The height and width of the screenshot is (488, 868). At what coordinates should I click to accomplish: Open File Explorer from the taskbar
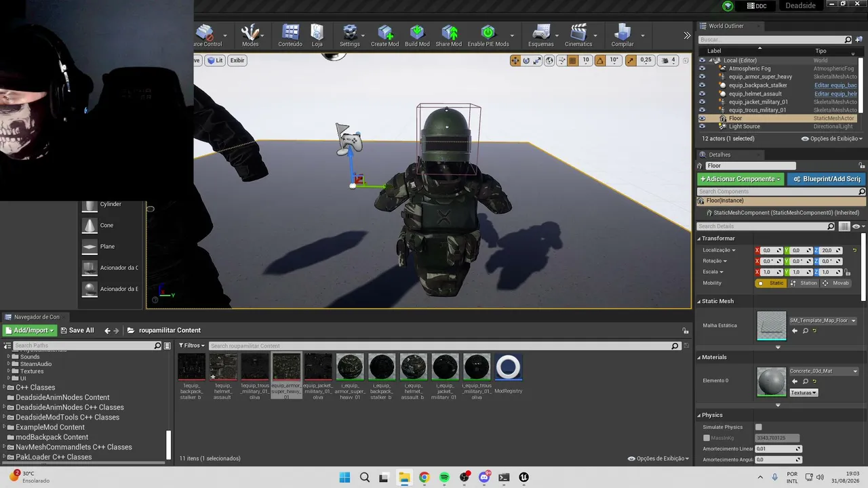click(x=404, y=477)
